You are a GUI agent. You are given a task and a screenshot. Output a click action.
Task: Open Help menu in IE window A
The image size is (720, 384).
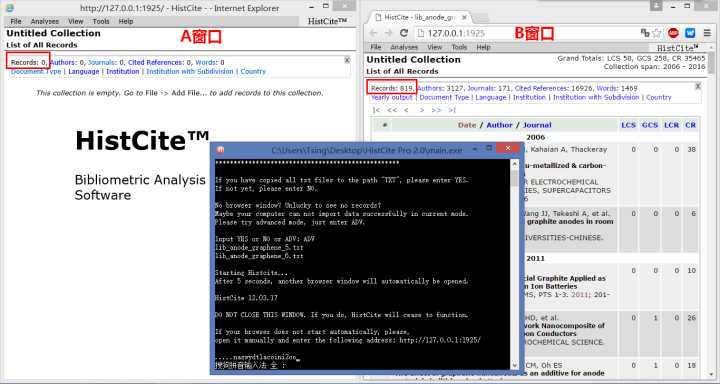[x=126, y=22]
